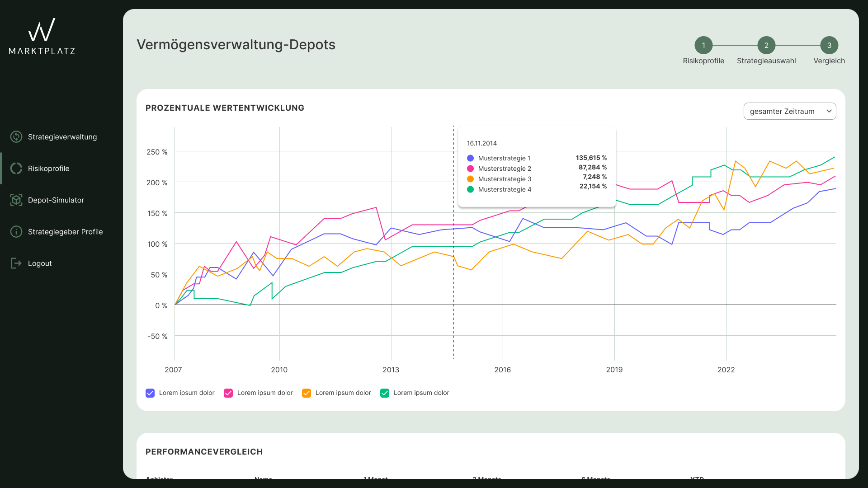Click the tooltip value 87,284 %
Screen dimensions: 868x488
click(x=593, y=167)
